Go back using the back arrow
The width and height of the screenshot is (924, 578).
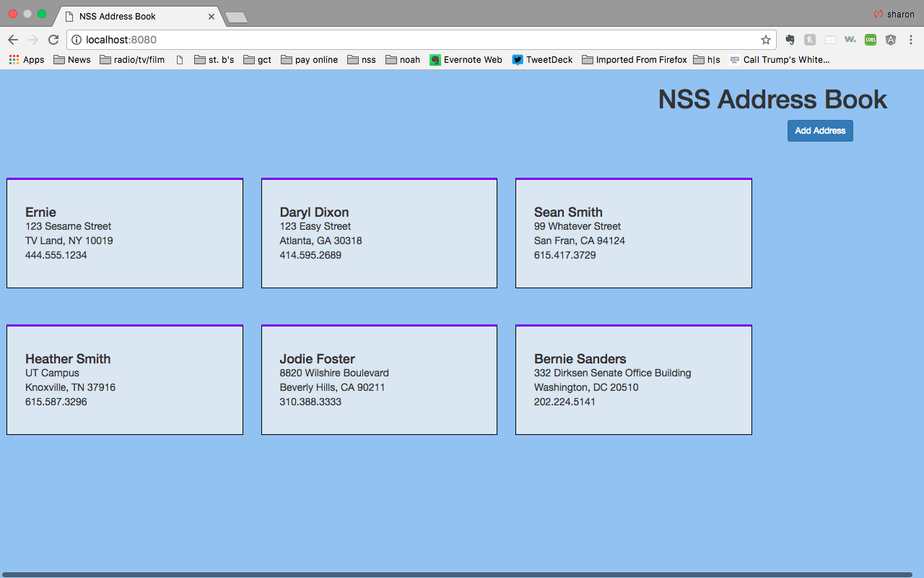click(13, 40)
